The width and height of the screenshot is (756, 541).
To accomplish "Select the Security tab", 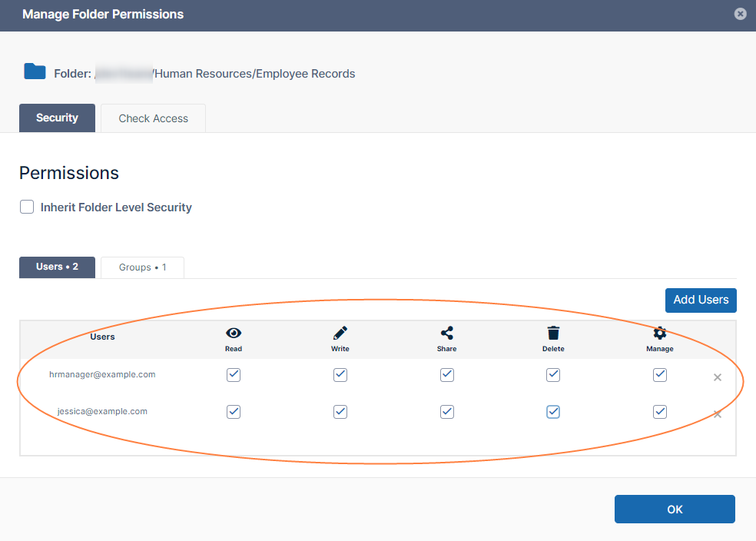I will [x=57, y=118].
